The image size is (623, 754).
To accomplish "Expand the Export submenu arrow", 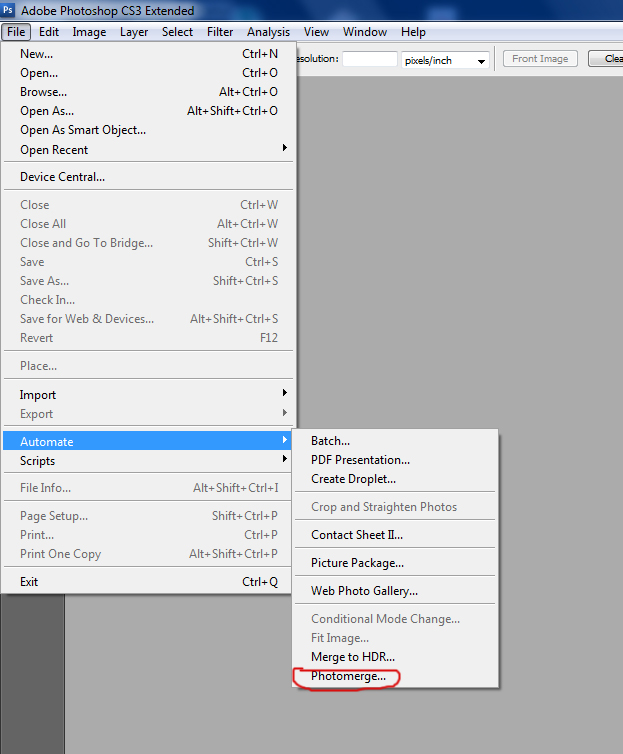I will (285, 413).
